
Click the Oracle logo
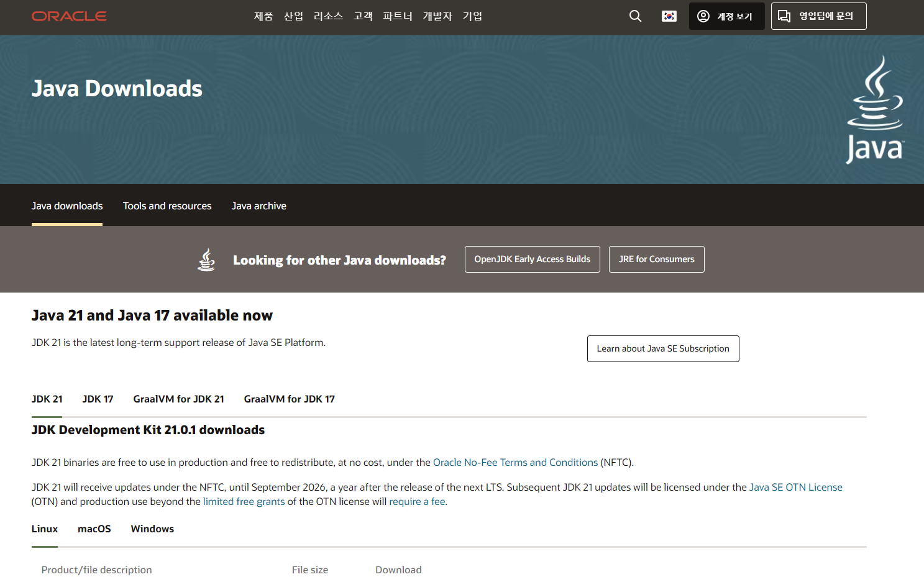[x=69, y=16]
